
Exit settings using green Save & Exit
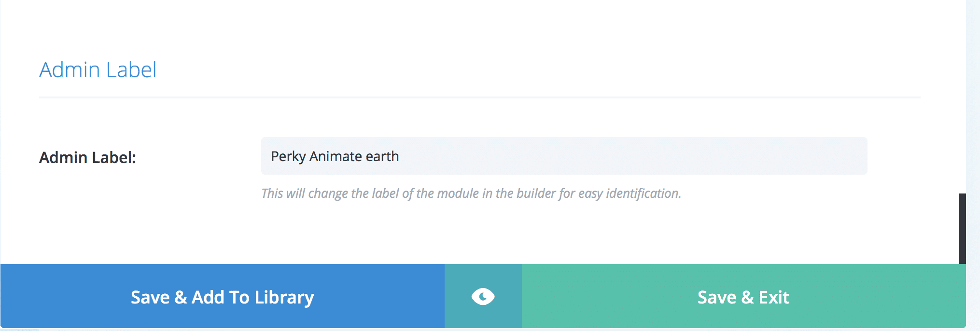point(744,296)
